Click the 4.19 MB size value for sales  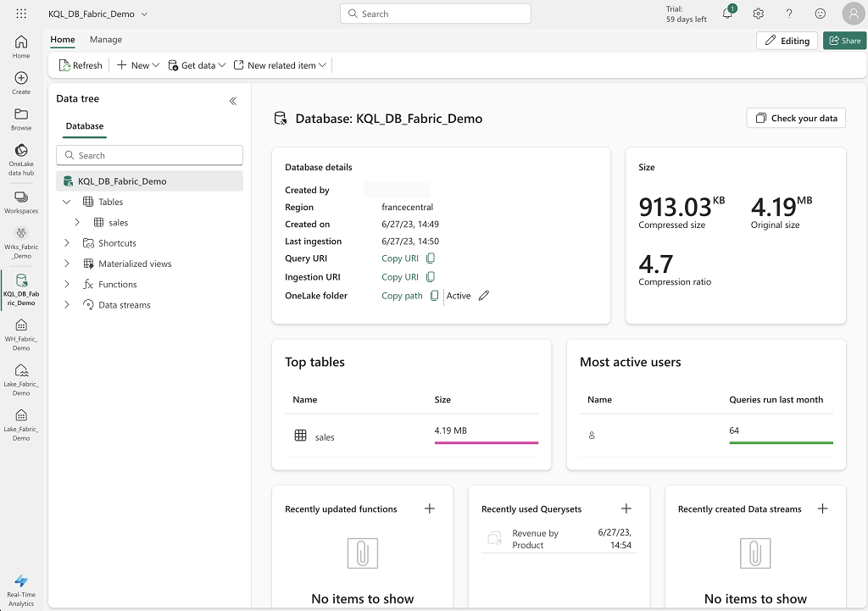click(451, 430)
